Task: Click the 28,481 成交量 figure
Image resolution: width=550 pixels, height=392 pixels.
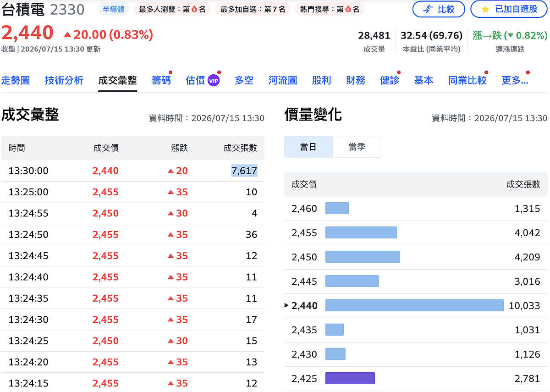Action: tap(374, 36)
